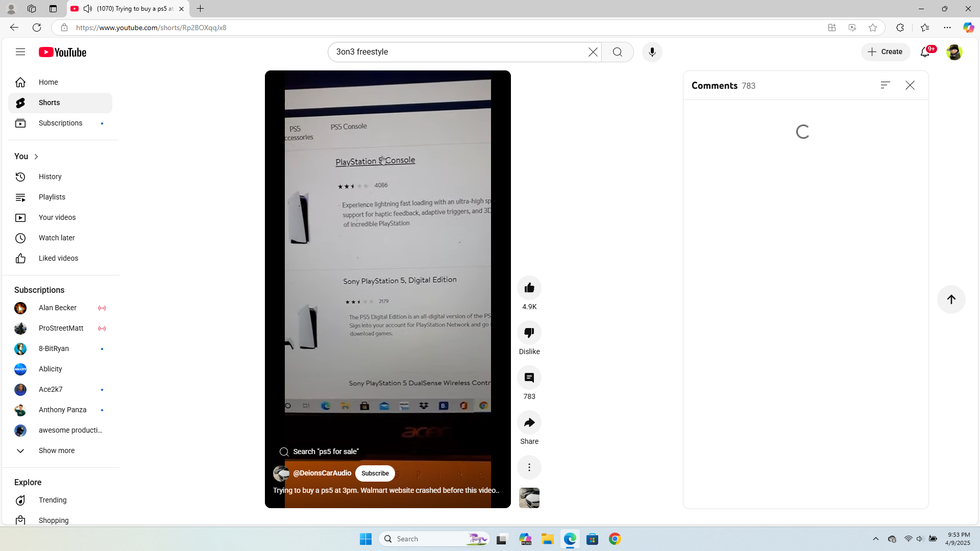Open Trending in Explore
The image size is (980, 551).
click(x=60, y=500)
